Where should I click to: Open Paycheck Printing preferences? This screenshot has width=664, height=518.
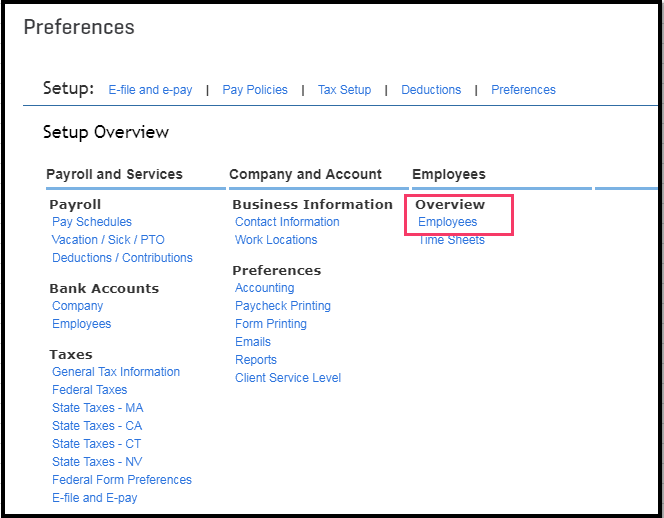tap(283, 306)
